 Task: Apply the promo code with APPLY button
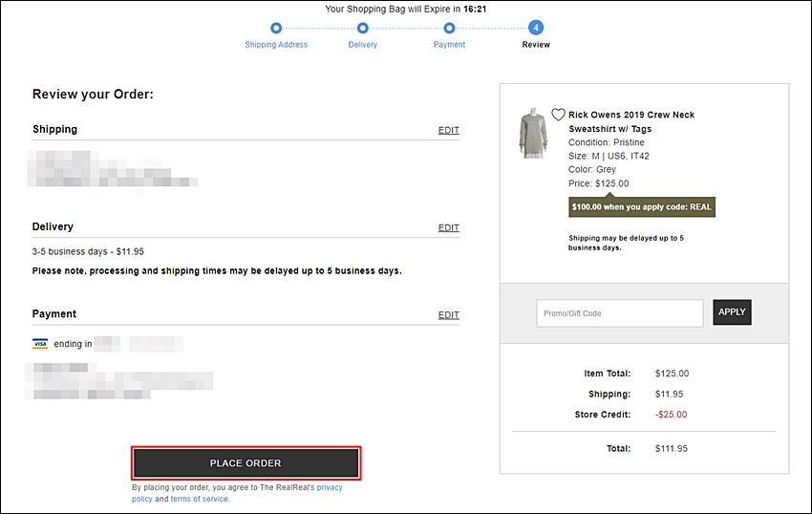click(x=732, y=311)
